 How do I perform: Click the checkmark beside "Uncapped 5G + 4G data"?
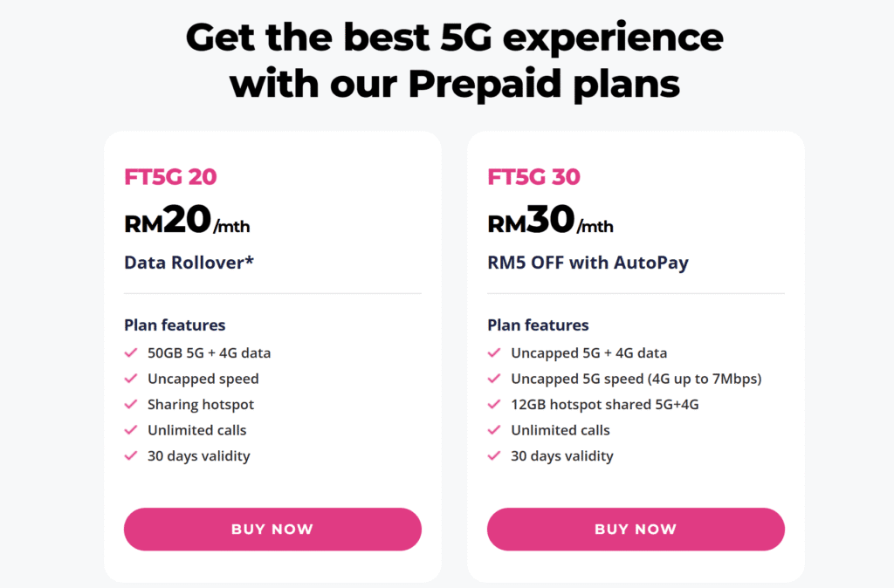pyautogui.click(x=494, y=353)
